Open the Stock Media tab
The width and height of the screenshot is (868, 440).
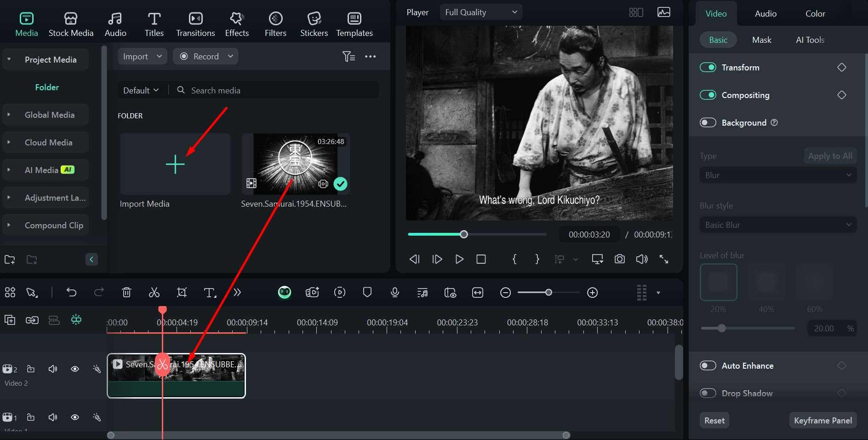point(71,24)
